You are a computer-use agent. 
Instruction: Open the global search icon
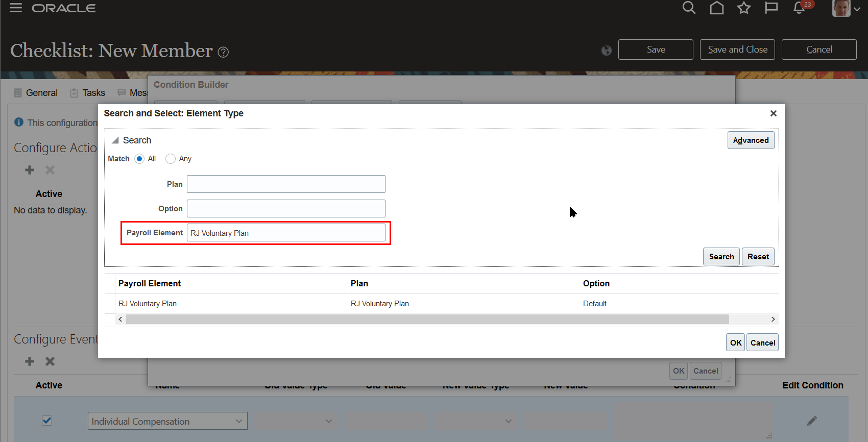click(689, 8)
